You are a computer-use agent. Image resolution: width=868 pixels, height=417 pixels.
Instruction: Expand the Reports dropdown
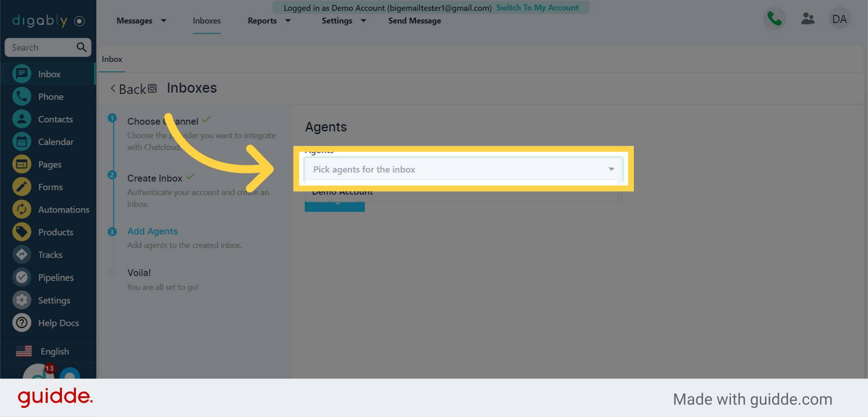(x=269, y=20)
